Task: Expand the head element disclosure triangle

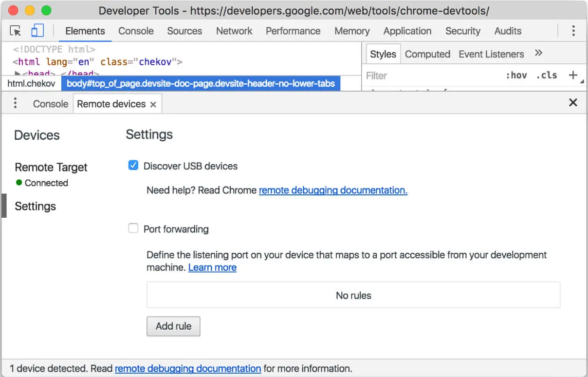Action: 18,74
